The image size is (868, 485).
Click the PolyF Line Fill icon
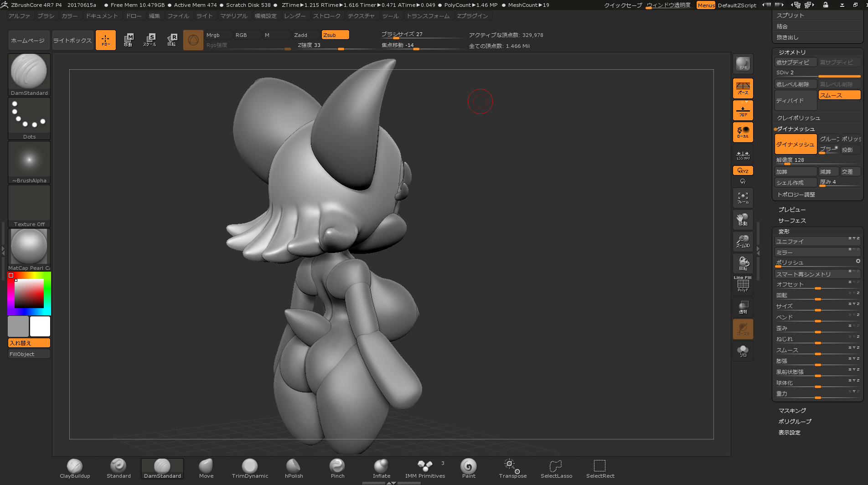point(743,284)
